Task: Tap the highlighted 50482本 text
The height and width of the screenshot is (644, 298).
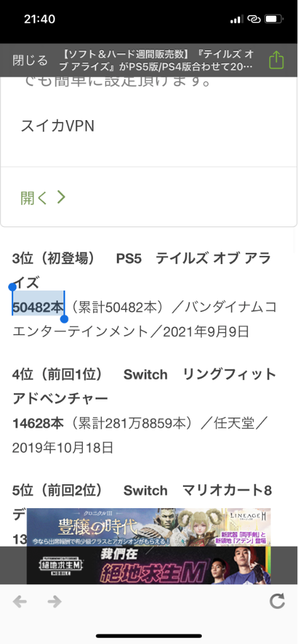Action: (x=38, y=307)
